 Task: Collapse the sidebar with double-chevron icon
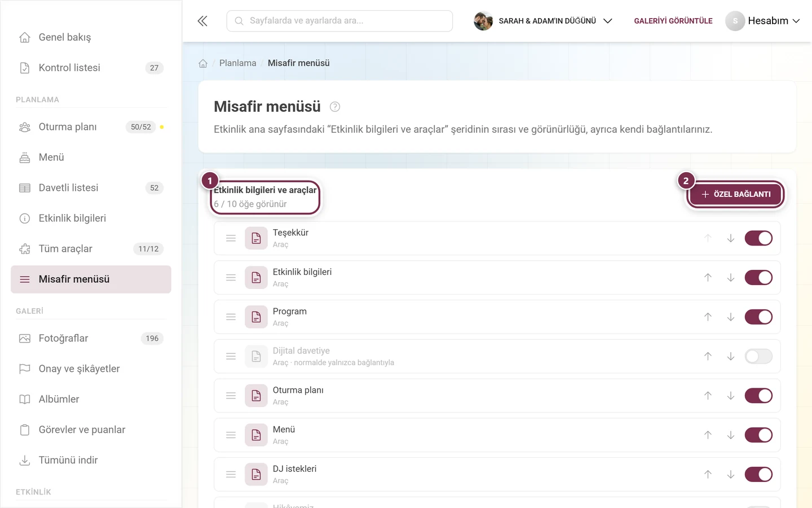pyautogui.click(x=202, y=21)
